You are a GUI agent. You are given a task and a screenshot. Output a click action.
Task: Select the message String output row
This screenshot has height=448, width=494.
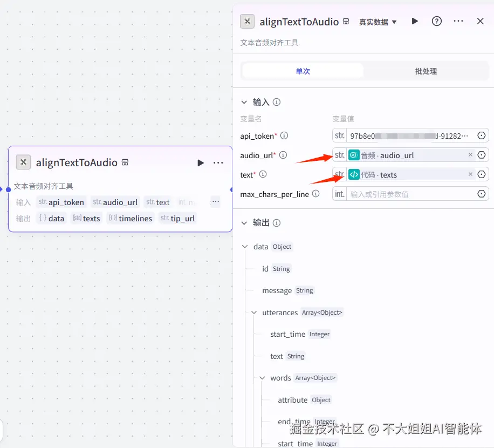(x=288, y=290)
